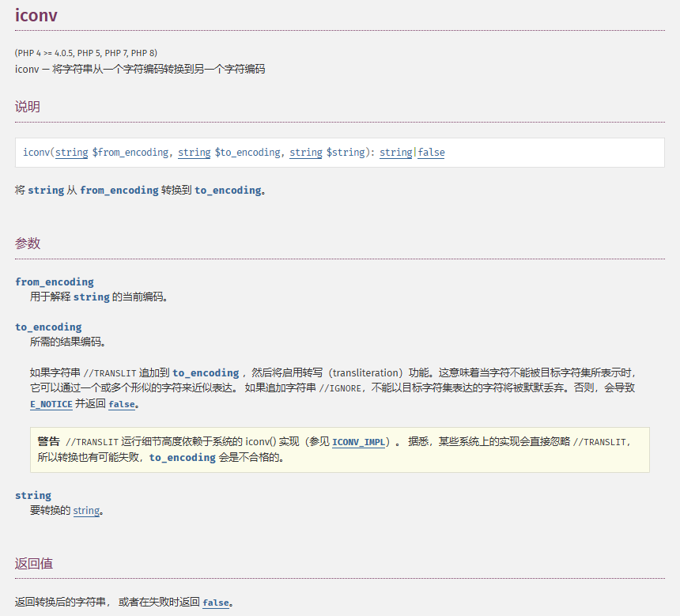Select the to_encoding parameter name in 参数 list
The height and width of the screenshot is (616, 680).
[48, 327]
